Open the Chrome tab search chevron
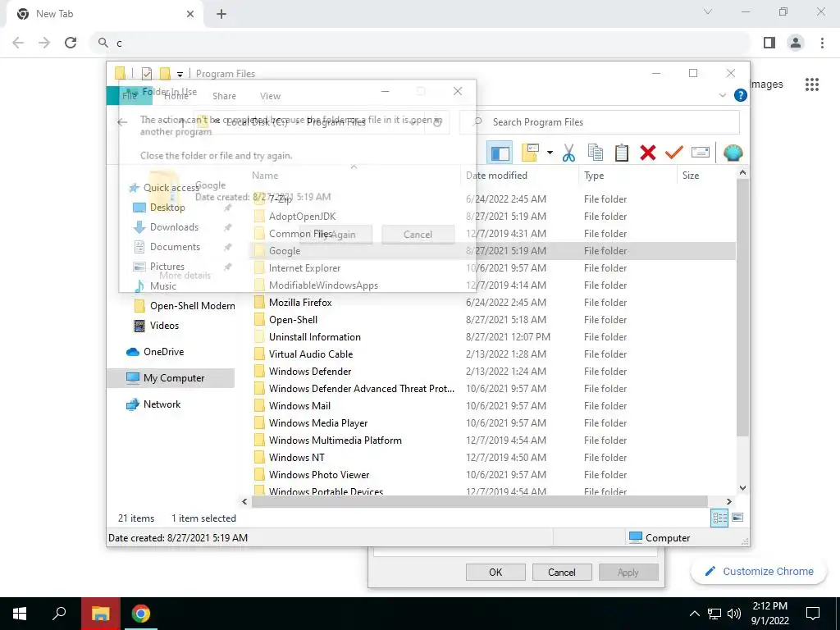This screenshot has height=630, width=840. 708,11
